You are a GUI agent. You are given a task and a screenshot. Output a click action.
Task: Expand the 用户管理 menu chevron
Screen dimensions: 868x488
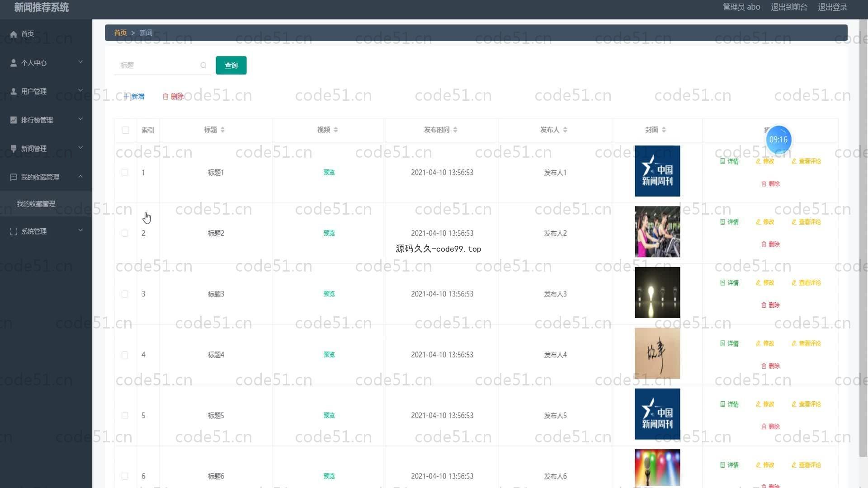click(x=80, y=90)
